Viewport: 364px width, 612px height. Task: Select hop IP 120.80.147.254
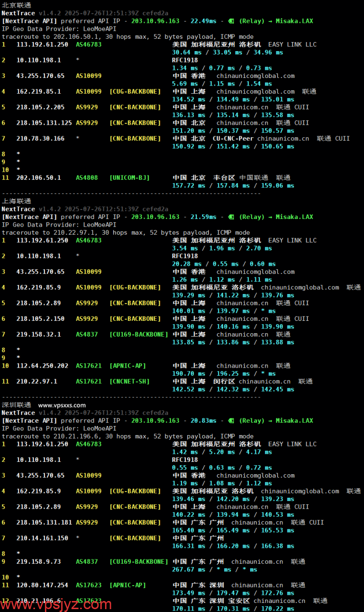tap(43, 585)
